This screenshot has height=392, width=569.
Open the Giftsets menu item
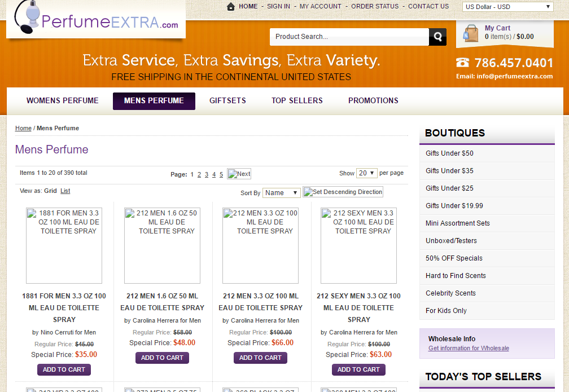click(227, 100)
